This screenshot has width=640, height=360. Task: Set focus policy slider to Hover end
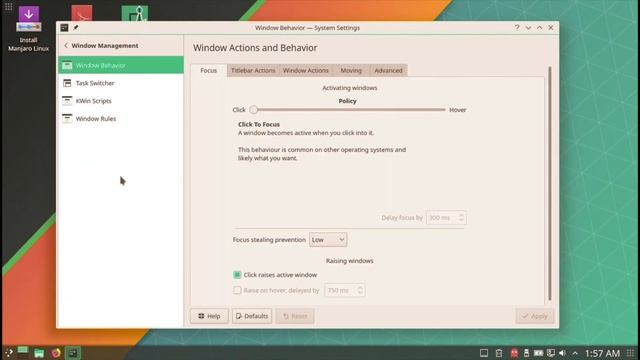coord(444,110)
